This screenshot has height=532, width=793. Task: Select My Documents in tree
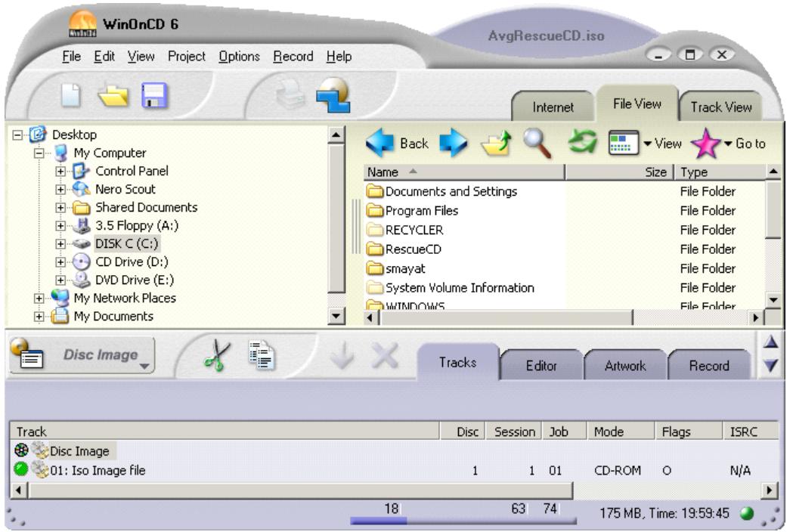click(x=113, y=316)
